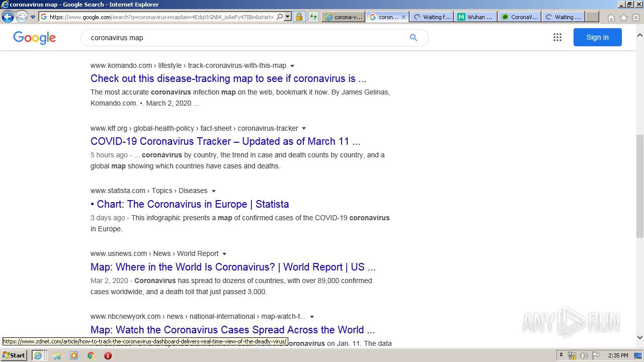Click the 2:35 PM system clock
Viewport: 644px width, 362px height.
pyautogui.click(x=618, y=355)
